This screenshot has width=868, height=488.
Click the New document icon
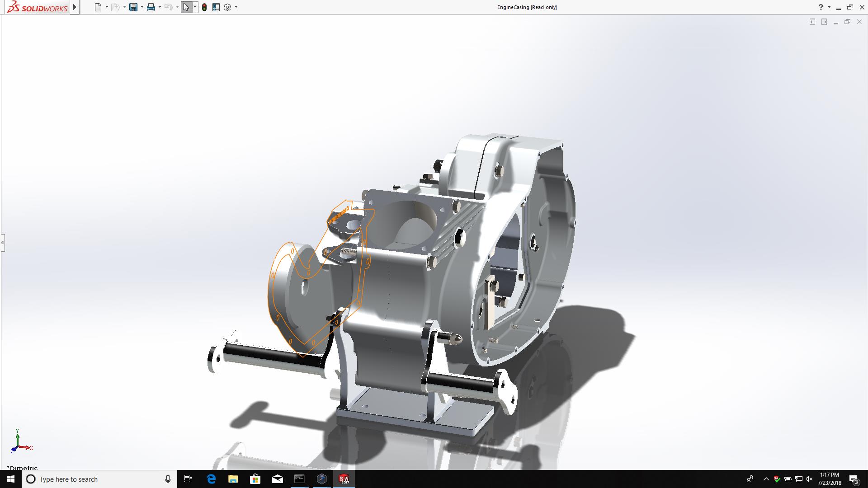click(98, 7)
